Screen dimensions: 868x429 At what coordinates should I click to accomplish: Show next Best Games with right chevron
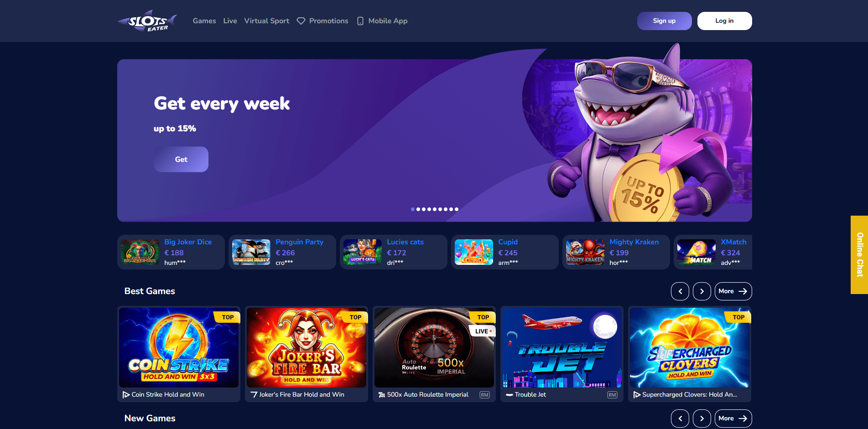coord(702,291)
